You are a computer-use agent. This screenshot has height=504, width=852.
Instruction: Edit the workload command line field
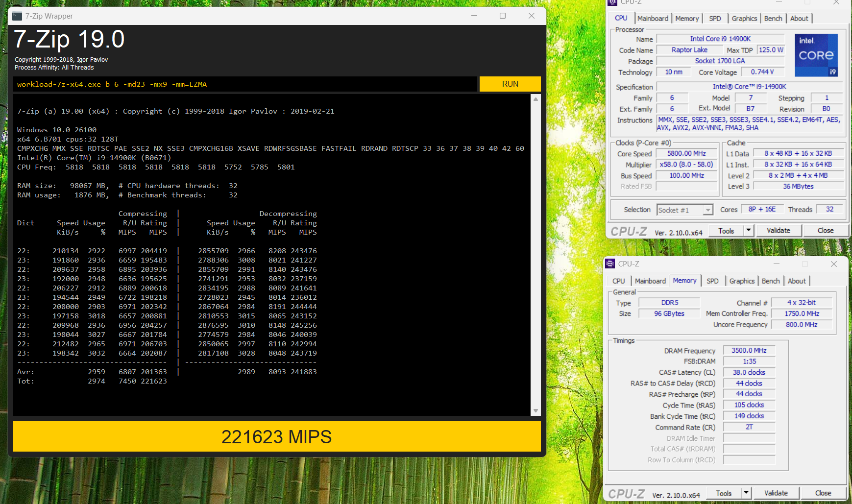coord(245,84)
